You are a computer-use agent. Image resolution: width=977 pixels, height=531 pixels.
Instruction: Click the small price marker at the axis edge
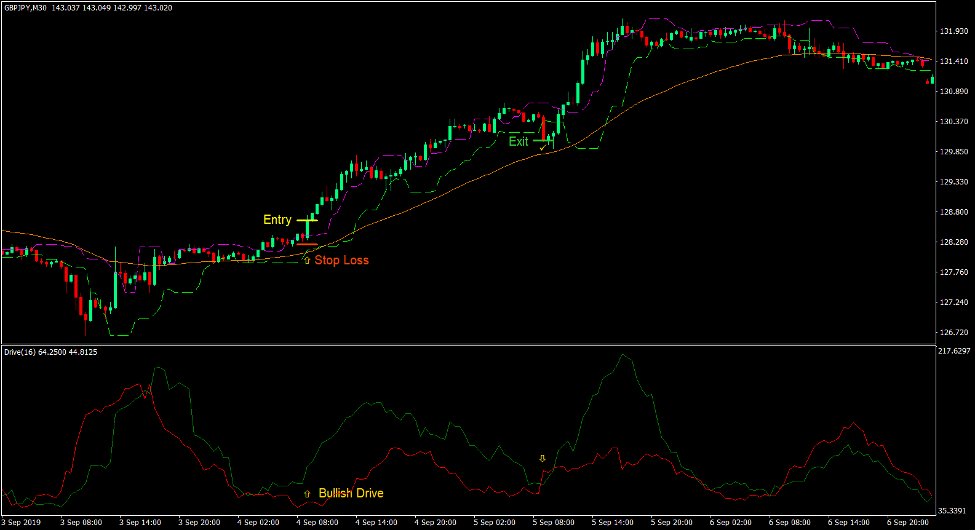tap(934, 80)
